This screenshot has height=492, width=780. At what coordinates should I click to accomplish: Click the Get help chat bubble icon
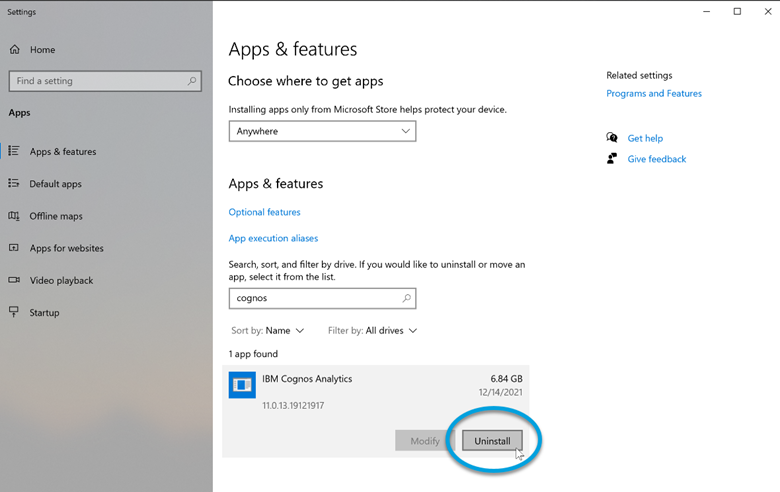pyautogui.click(x=612, y=137)
